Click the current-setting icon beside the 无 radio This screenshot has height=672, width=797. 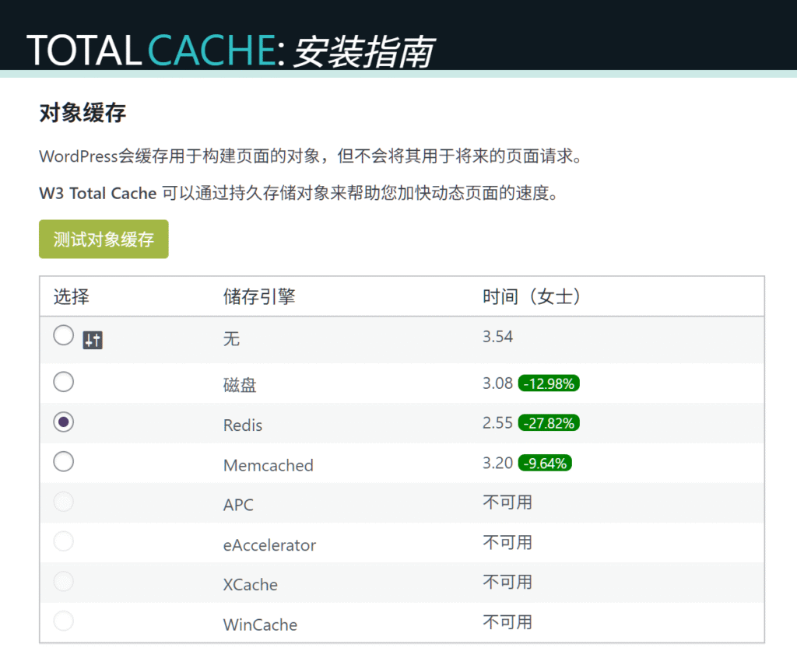pos(93,340)
